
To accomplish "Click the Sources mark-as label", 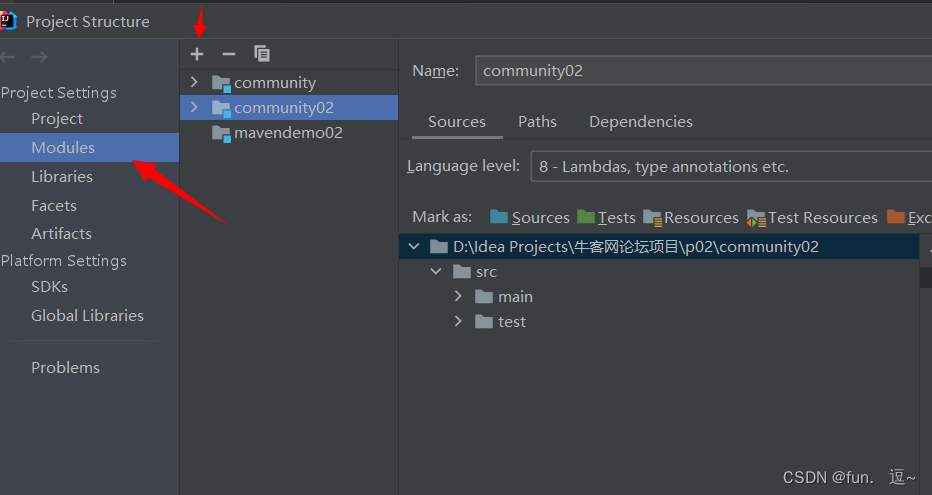I will (540, 218).
